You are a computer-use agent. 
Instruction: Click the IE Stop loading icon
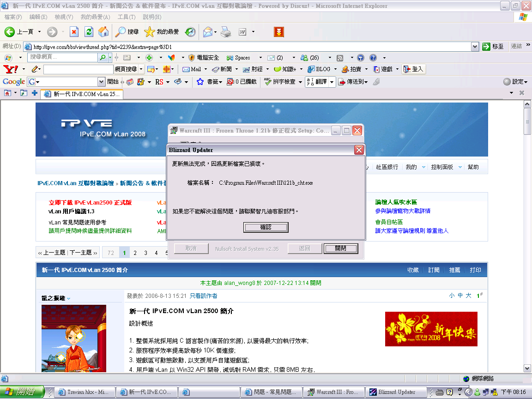[74, 32]
